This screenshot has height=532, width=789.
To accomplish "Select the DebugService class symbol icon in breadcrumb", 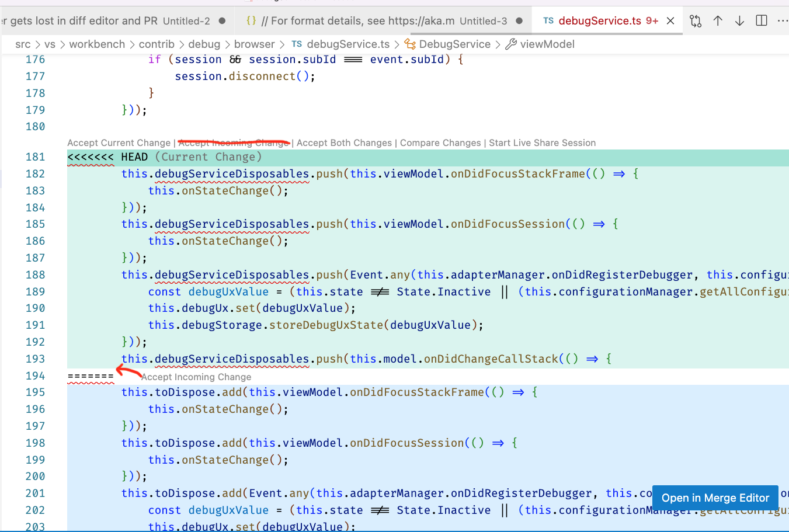I will [x=411, y=44].
